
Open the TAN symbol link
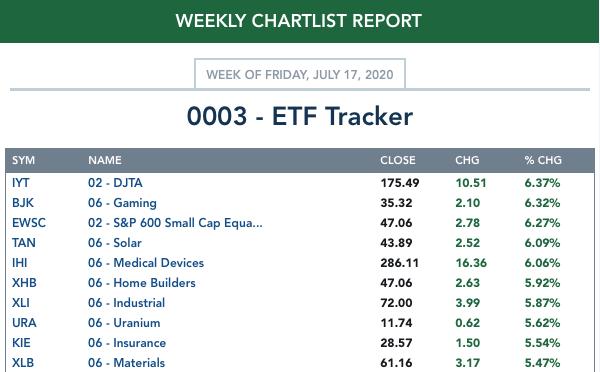24,243
